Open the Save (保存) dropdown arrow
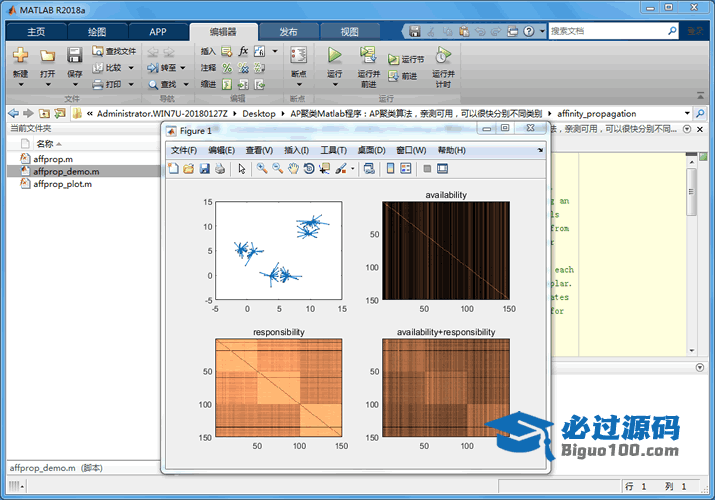 [x=74, y=85]
